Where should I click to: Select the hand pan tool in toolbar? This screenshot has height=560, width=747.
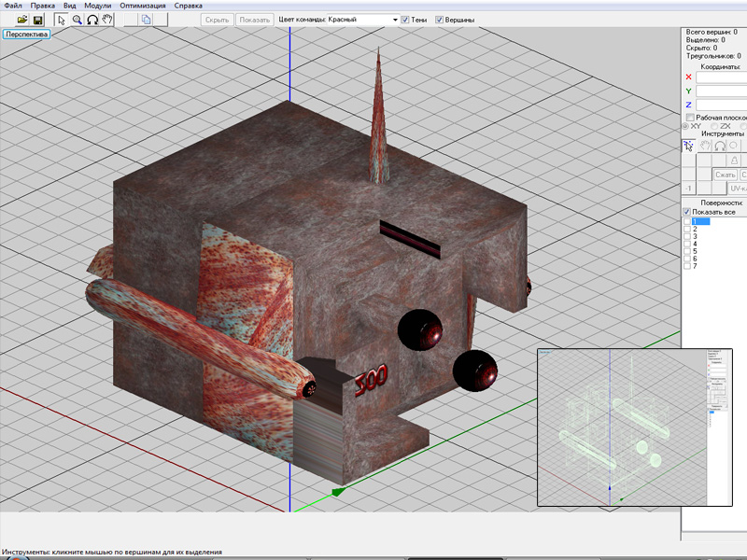tap(106, 20)
